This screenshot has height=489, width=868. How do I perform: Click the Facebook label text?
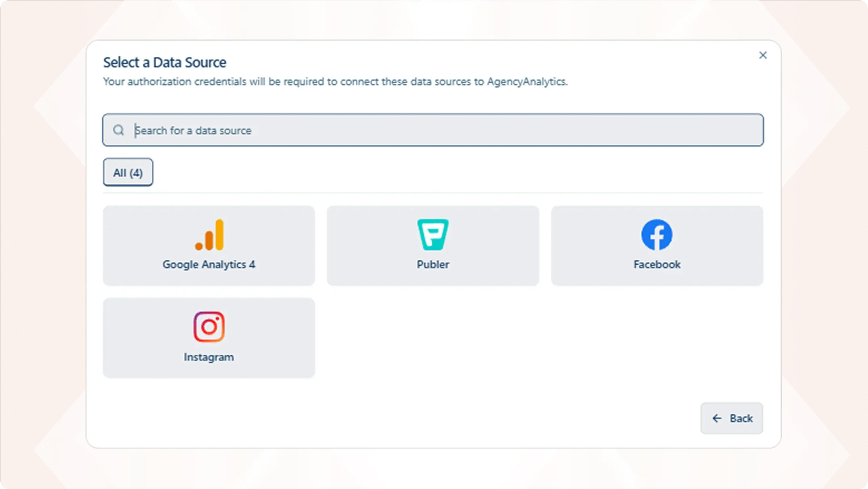pos(657,264)
